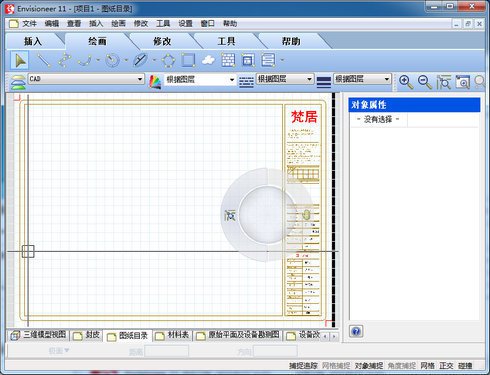
Task: Click the Zoom Window icon
Action: [x=463, y=82]
